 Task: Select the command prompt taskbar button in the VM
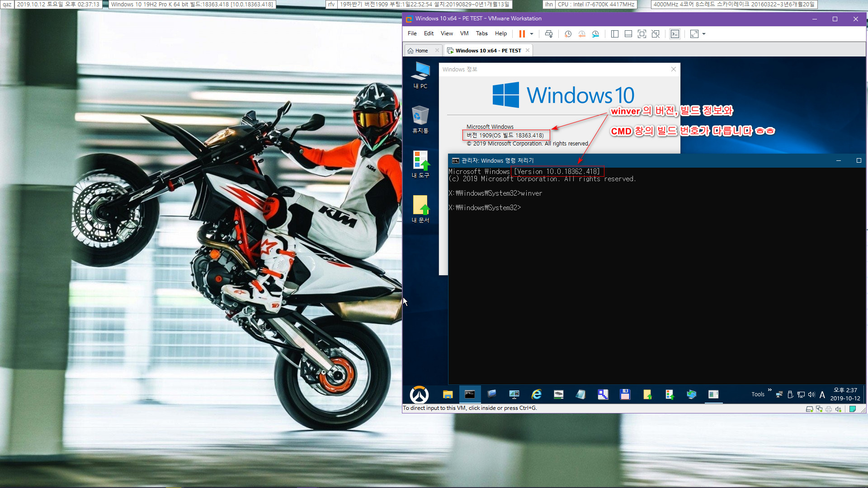470,394
